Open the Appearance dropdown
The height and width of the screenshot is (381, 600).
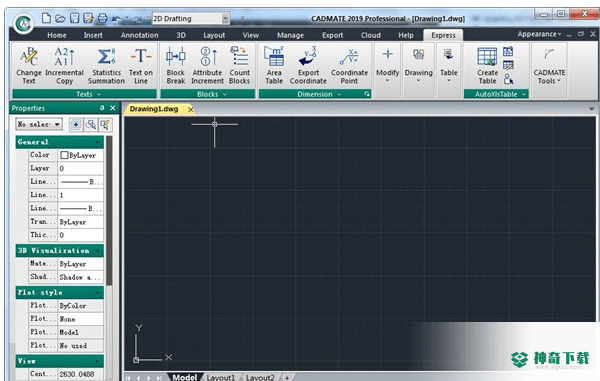pyautogui.click(x=539, y=34)
